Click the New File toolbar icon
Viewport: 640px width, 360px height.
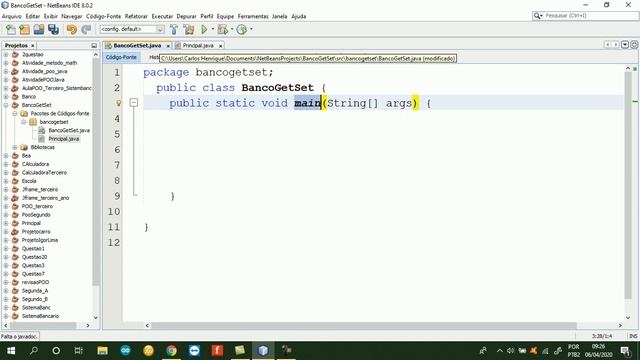coord(11,29)
